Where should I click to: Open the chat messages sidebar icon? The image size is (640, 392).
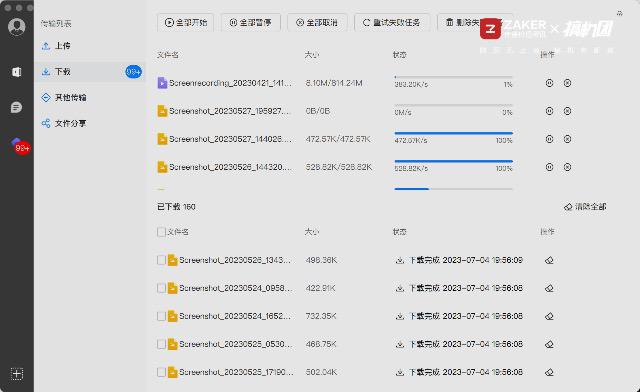pyautogui.click(x=16, y=107)
